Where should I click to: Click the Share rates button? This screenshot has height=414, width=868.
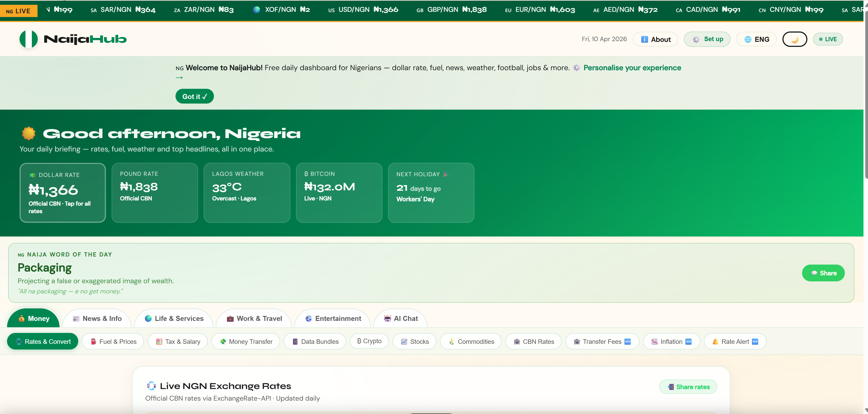[688, 387]
